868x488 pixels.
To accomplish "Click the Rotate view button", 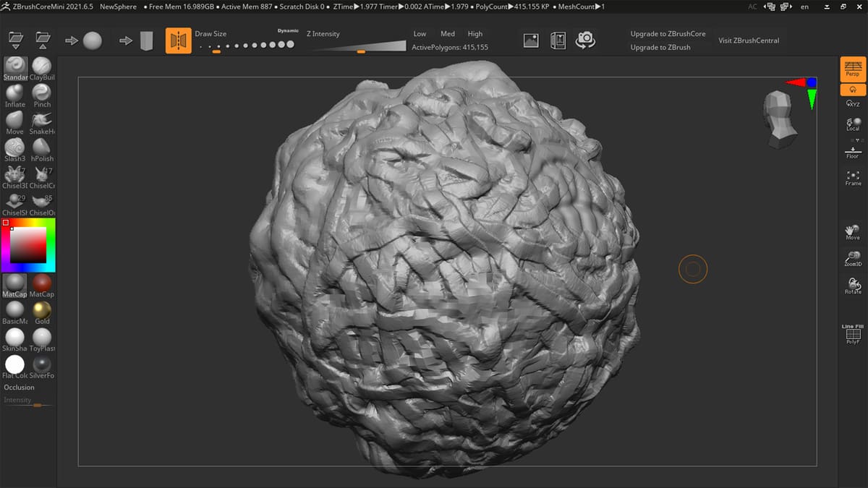I will [853, 286].
